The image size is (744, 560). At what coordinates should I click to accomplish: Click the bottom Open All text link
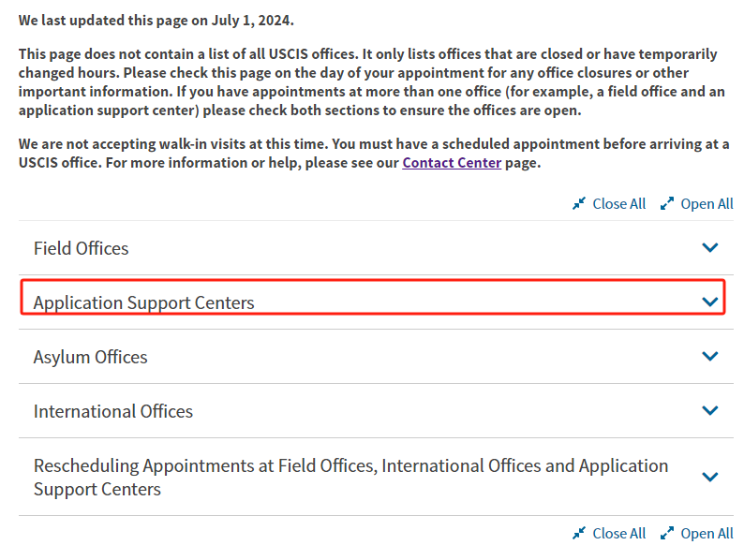(x=707, y=534)
